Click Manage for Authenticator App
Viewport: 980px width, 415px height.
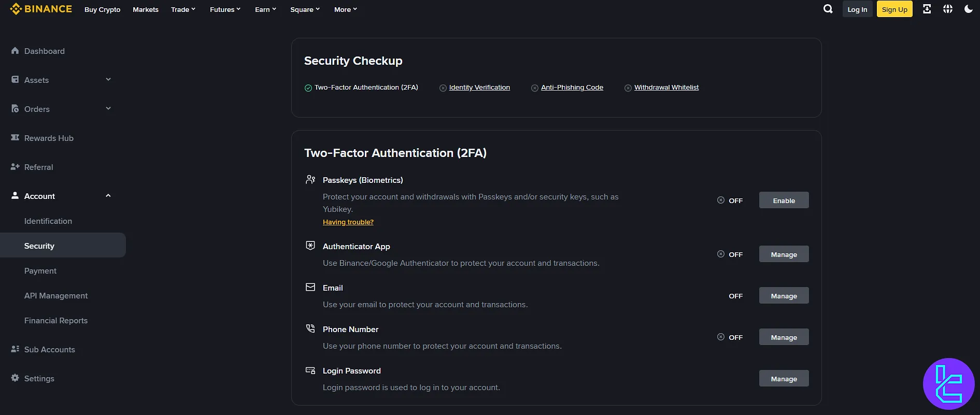pos(784,254)
